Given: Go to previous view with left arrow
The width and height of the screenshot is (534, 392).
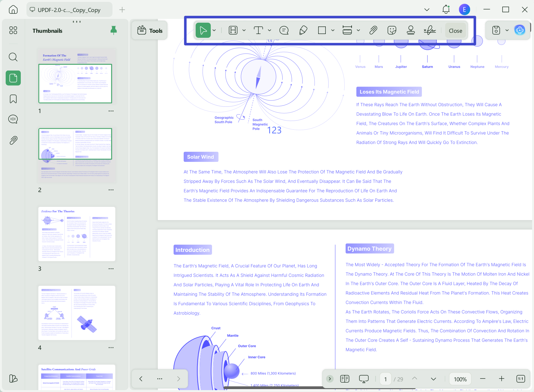Looking at the screenshot, I should pyautogui.click(x=141, y=379).
